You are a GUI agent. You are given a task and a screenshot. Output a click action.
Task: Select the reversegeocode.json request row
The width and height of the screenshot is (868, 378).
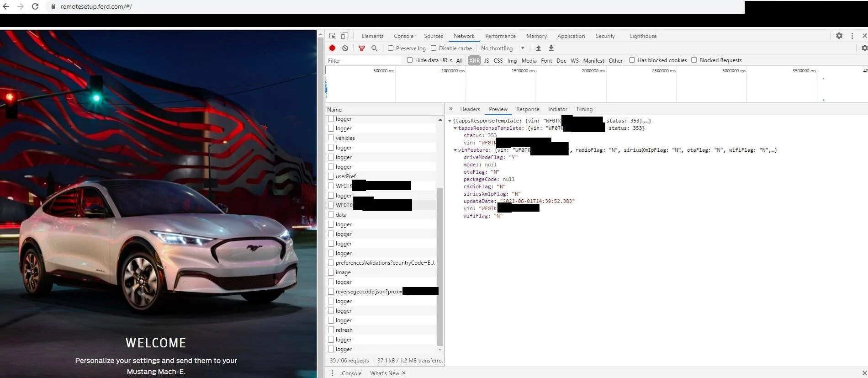click(x=381, y=291)
